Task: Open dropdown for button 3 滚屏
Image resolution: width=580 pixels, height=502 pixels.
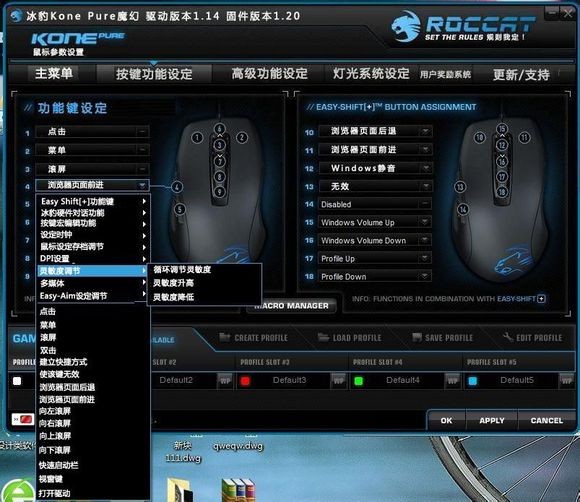Action: 142,169
